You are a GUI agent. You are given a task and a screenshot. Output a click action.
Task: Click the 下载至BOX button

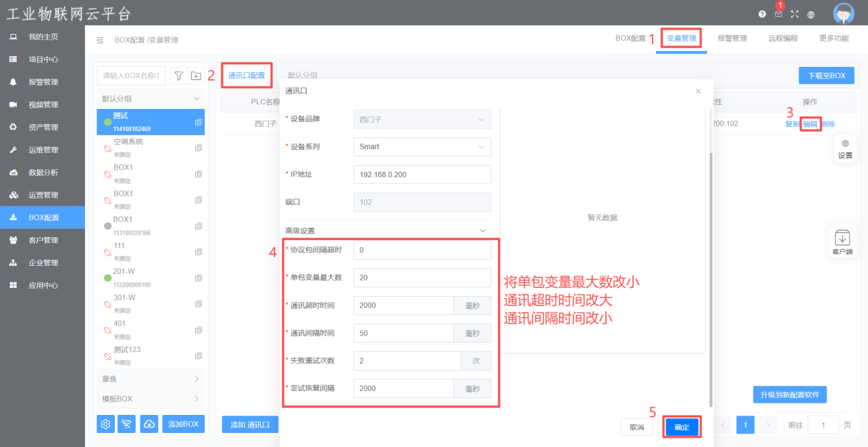827,76
